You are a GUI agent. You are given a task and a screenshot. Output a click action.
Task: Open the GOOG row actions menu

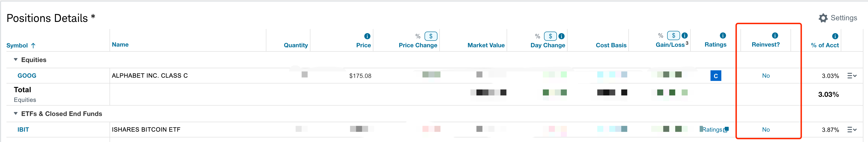(852, 76)
